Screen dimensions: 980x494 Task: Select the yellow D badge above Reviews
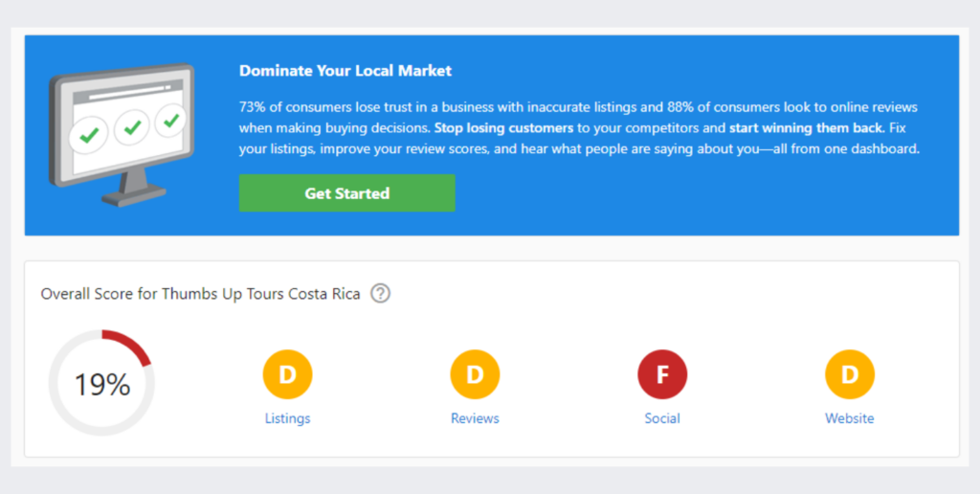(x=475, y=374)
